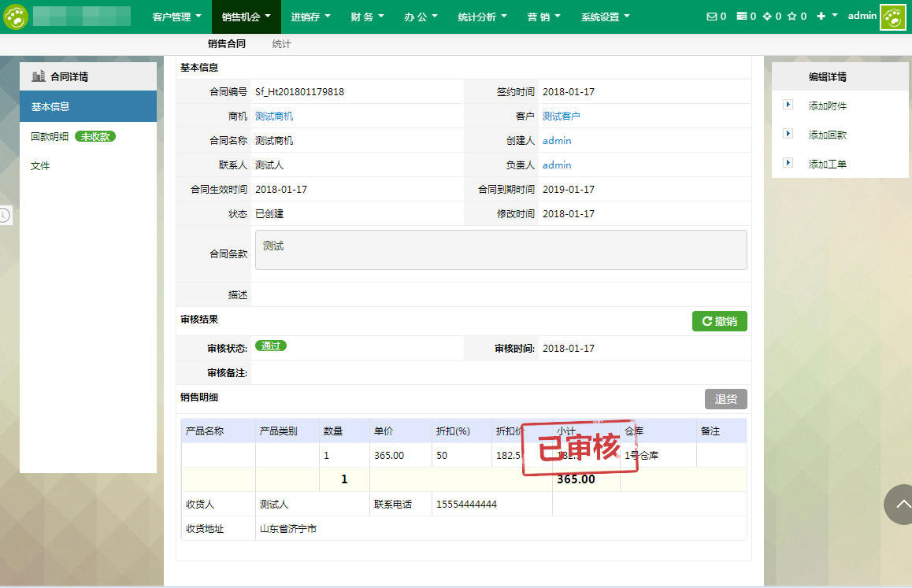Open the dropdown caret beside plus icon

click(x=835, y=16)
